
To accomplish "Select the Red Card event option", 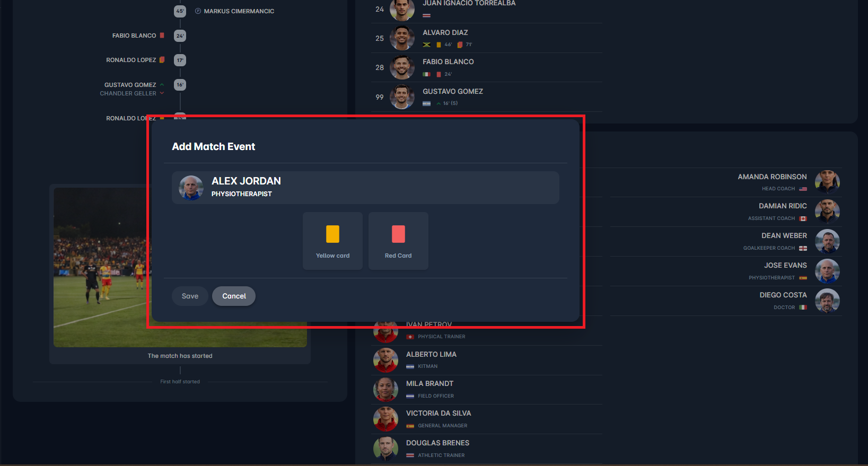I will point(398,241).
